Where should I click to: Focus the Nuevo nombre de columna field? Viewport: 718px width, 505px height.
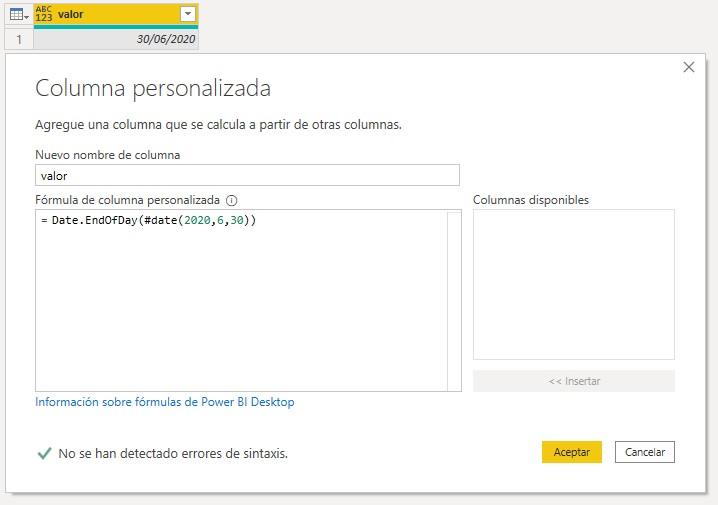247,175
